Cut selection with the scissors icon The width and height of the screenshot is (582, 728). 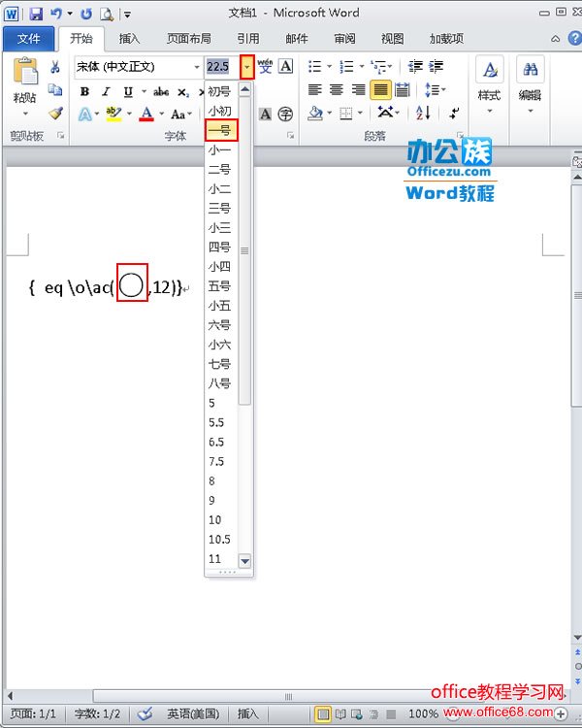[55, 67]
